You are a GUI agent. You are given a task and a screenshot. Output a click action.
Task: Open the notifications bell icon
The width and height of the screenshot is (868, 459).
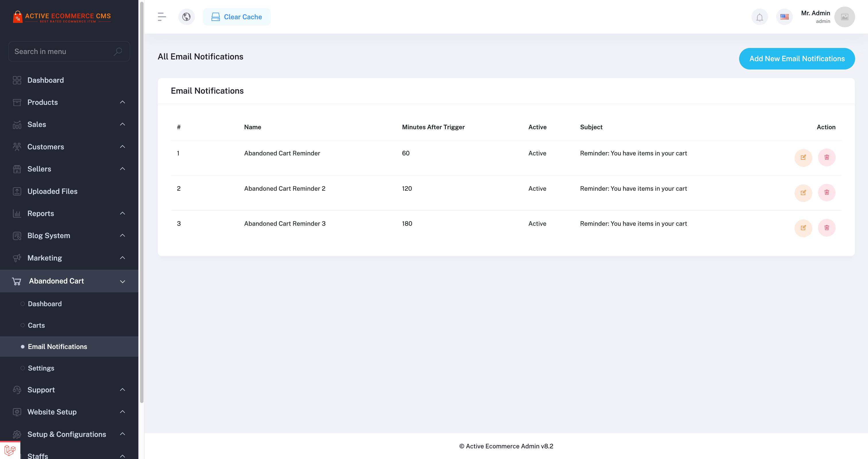coord(759,17)
